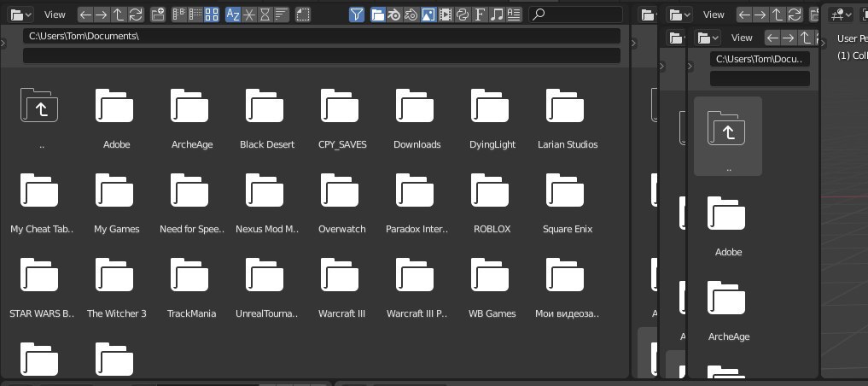This screenshot has width=868, height=386.
Task: Click the C:\Users\Tom\Docu.. path field in the narrow browser
Action: (x=760, y=59)
